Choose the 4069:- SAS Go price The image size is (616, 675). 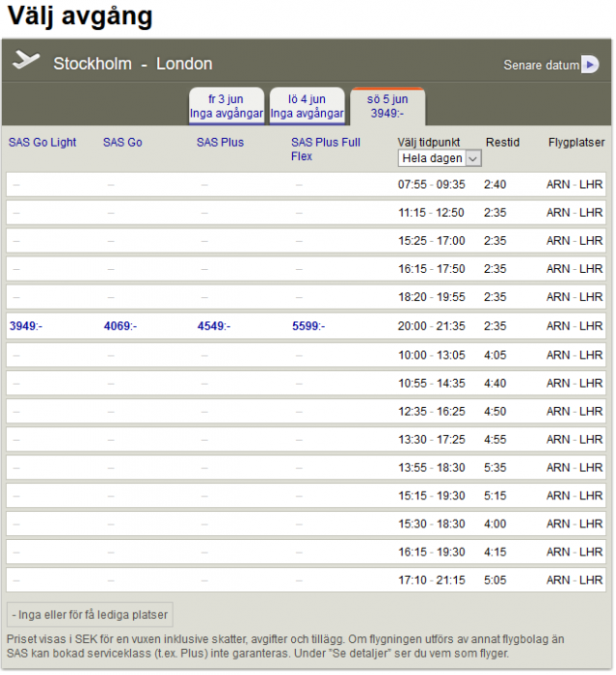pos(121,326)
